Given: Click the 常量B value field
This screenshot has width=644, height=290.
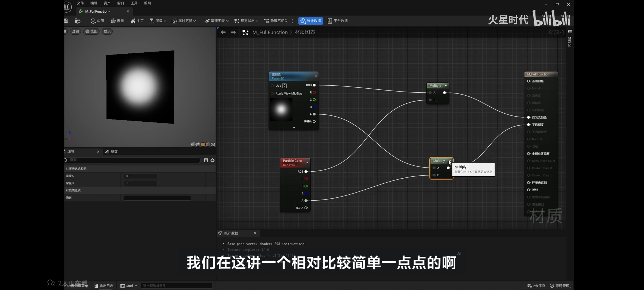Looking at the screenshot, I should pyautogui.click(x=141, y=183).
